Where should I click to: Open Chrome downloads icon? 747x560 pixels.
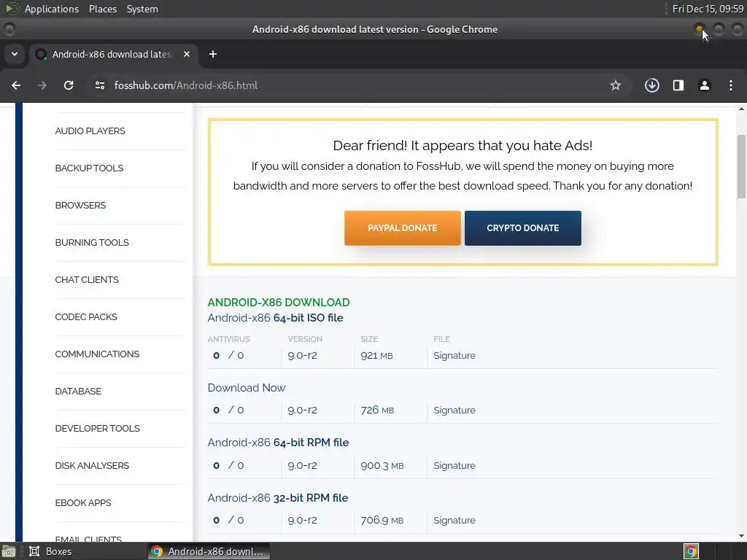pos(651,85)
